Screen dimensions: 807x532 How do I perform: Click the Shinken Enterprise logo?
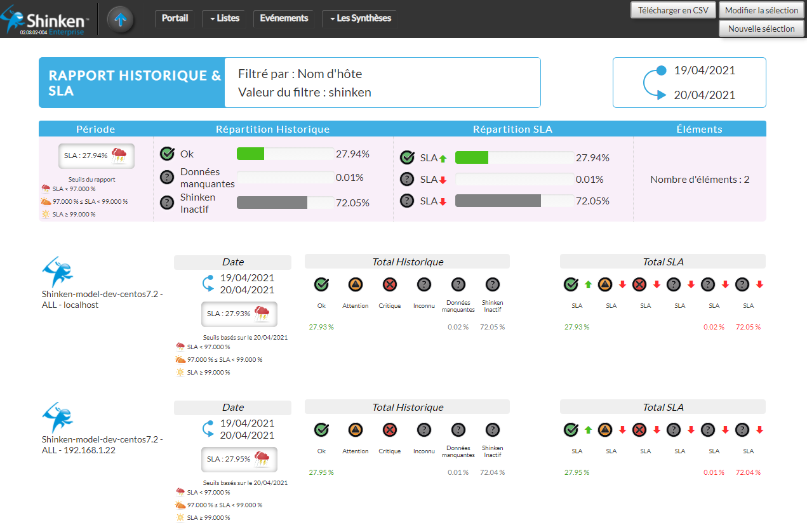coord(46,20)
